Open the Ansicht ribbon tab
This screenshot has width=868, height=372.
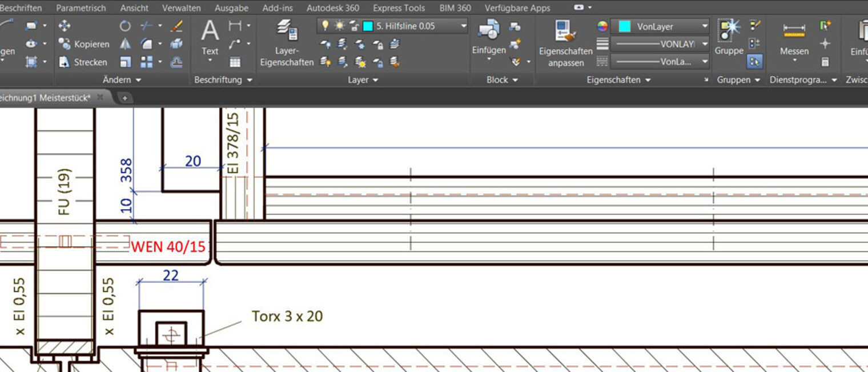[134, 8]
